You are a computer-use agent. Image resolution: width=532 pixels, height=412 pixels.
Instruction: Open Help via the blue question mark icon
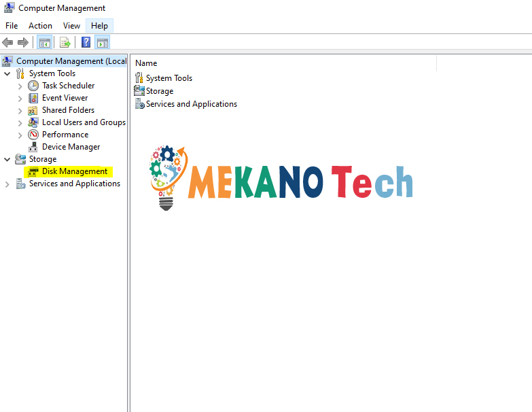tap(86, 42)
